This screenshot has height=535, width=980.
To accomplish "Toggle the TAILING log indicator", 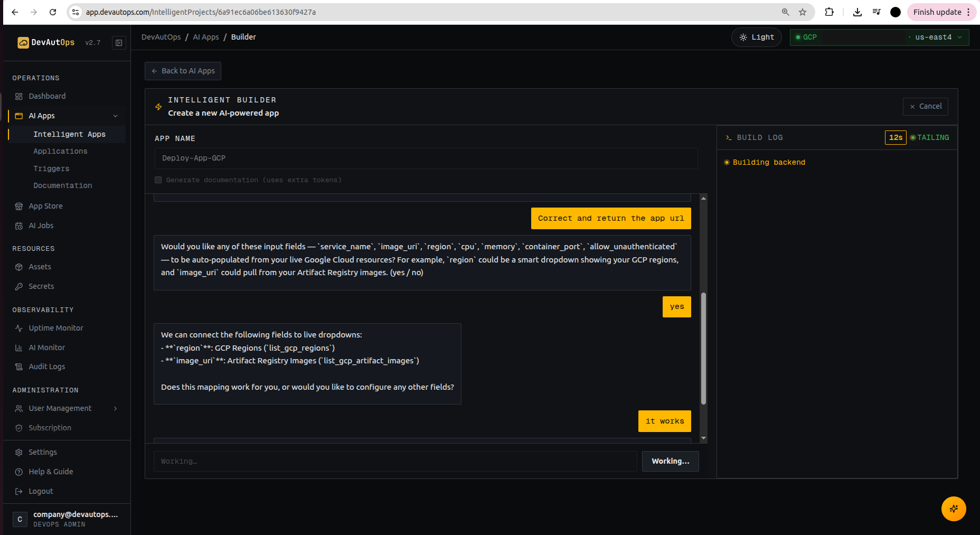I will tap(929, 138).
